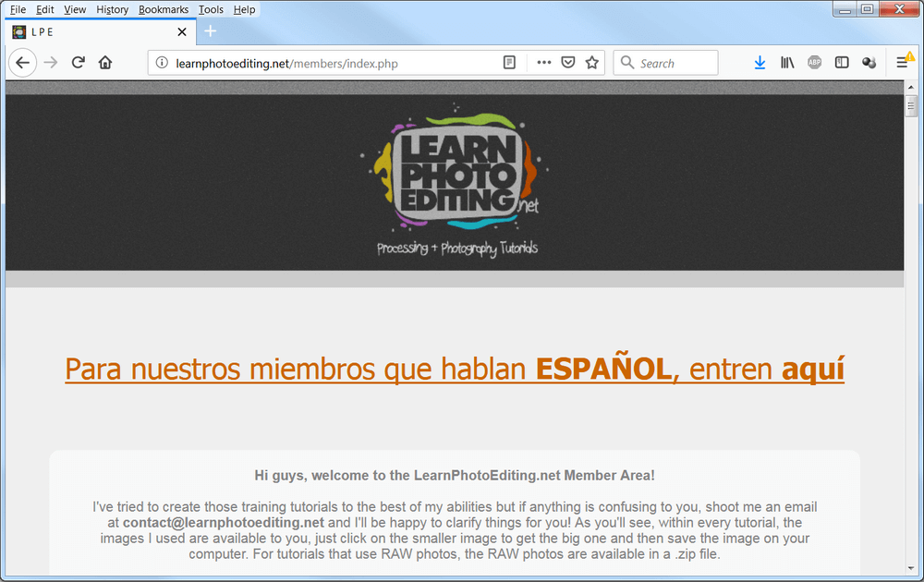Click the extension icon beside the sidebar button
Viewport: 924px width, 582px height.
point(869,63)
